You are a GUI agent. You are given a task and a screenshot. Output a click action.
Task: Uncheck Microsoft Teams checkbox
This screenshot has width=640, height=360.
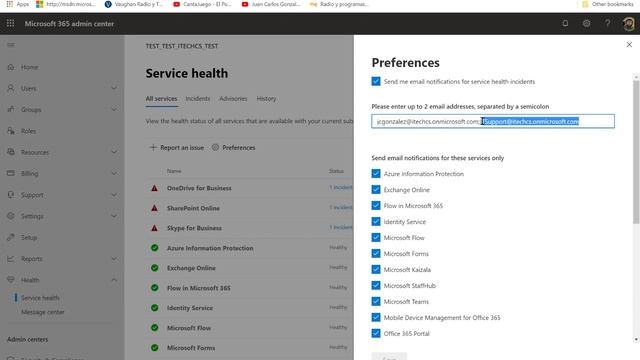tap(376, 301)
